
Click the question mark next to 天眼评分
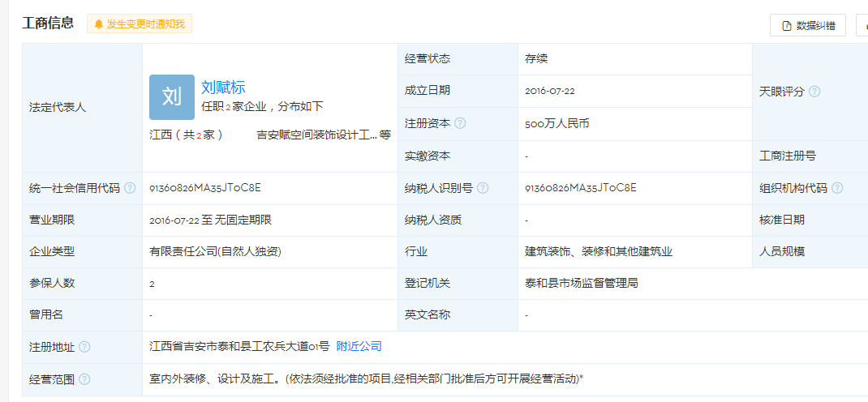tap(814, 92)
